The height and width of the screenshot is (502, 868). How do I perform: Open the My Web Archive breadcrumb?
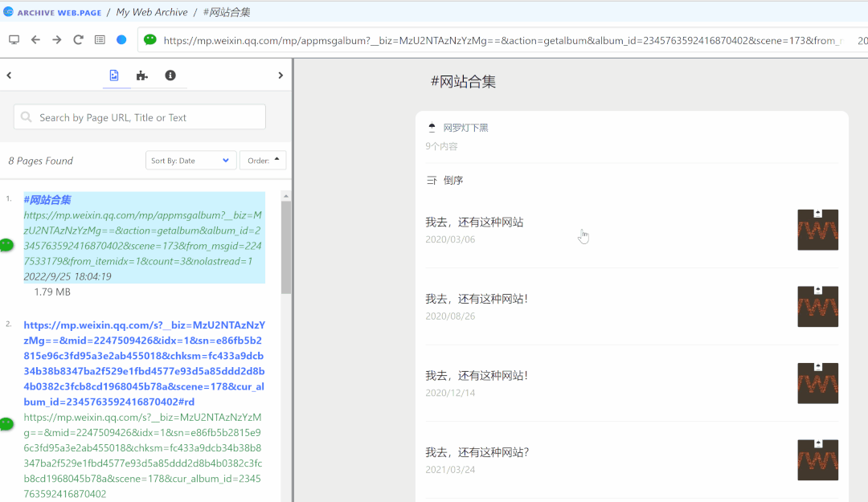[x=152, y=12]
